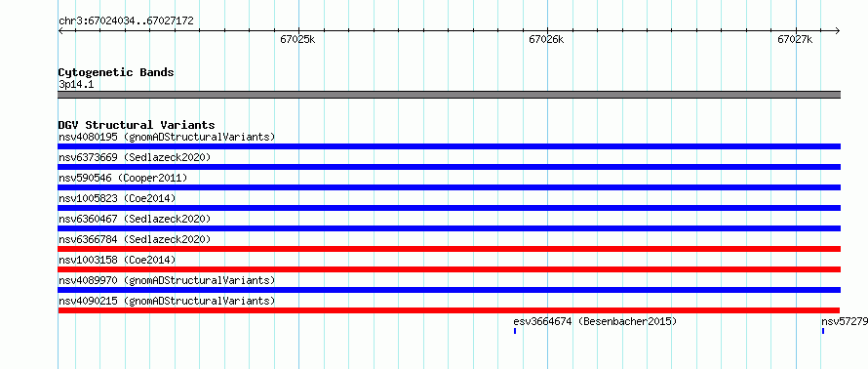Click the 67025k ruler tick label
Viewport: 868px width, 369px height.
(x=297, y=39)
